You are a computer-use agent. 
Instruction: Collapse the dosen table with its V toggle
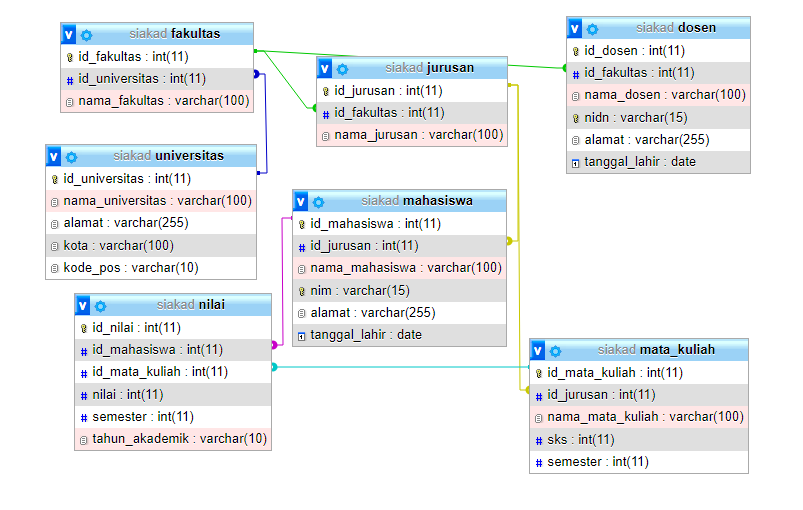575,29
